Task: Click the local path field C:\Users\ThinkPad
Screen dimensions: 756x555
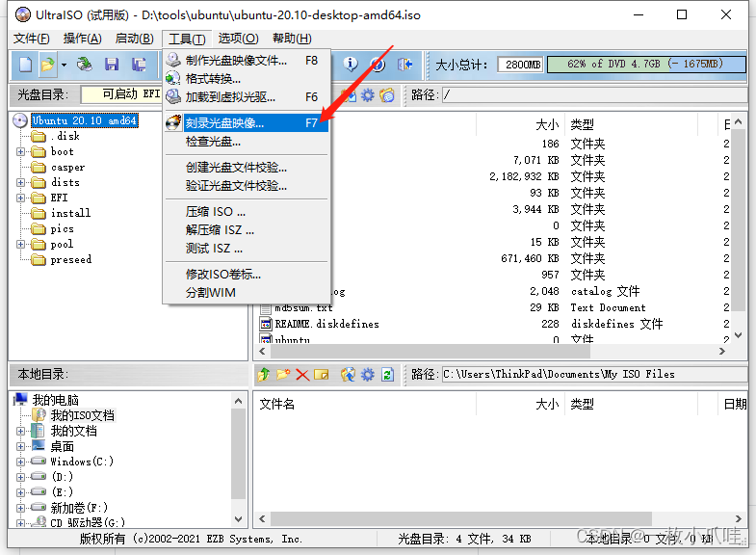Action: [x=594, y=374]
